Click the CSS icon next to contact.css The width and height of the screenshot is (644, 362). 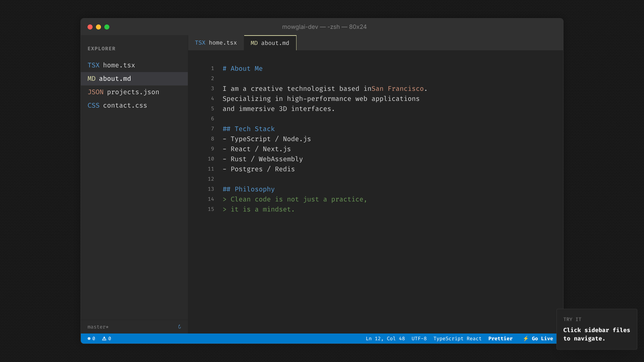[x=94, y=105]
